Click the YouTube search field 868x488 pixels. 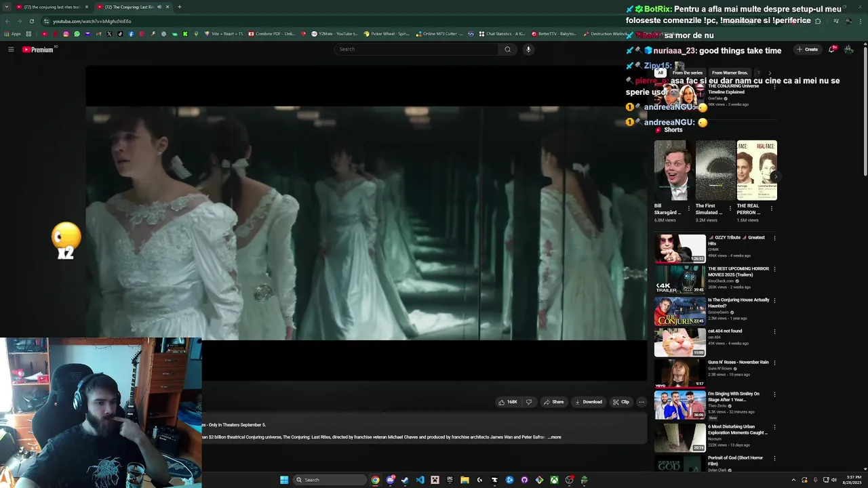(x=417, y=49)
